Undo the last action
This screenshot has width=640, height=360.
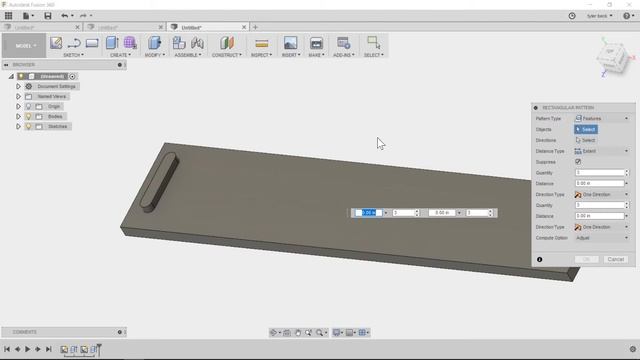tap(64, 16)
